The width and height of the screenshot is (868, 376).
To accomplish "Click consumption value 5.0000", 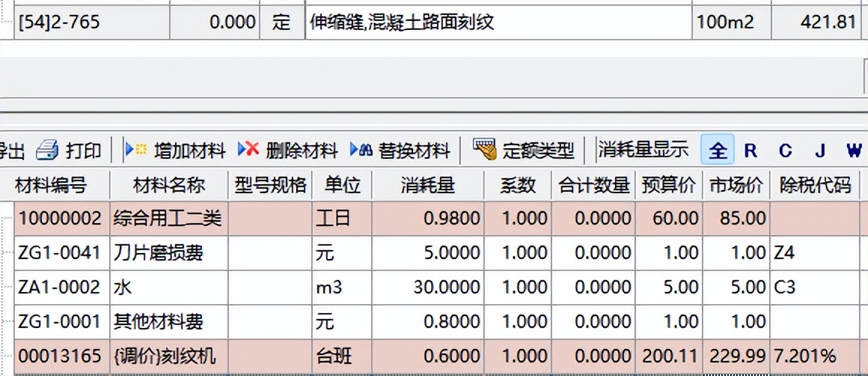I will coord(428,253).
